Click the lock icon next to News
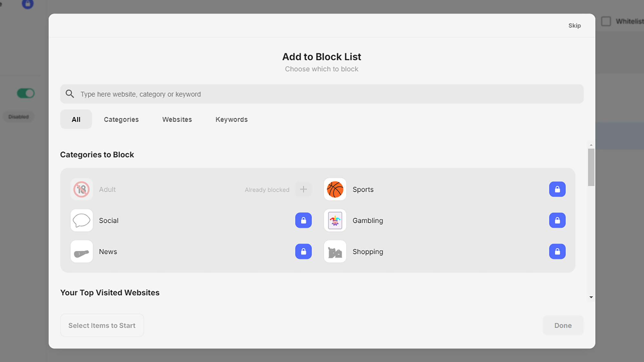Image resolution: width=644 pixels, height=362 pixels. [303, 252]
